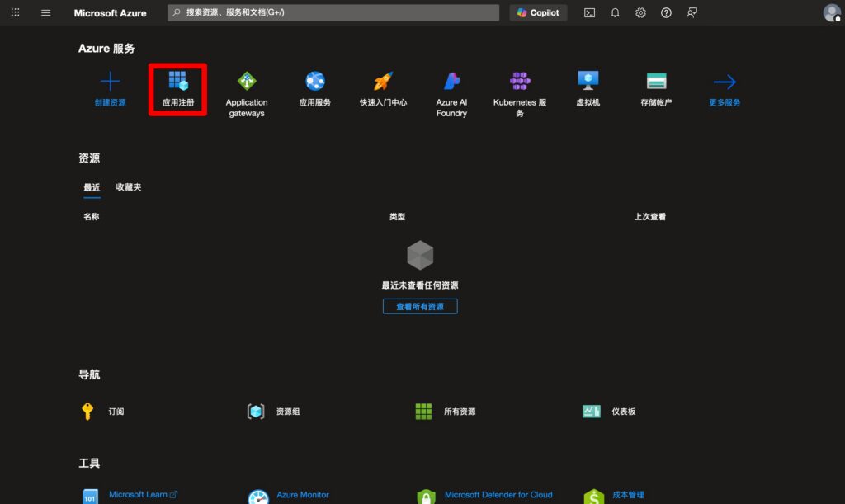The image size is (845, 504).
Task: Click 更多服务 arrow for more services
Action: [725, 82]
